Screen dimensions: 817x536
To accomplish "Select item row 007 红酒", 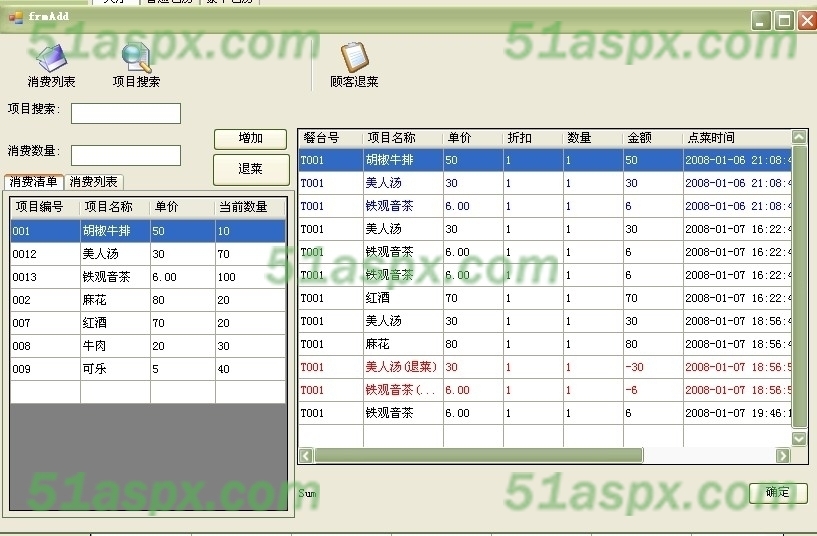I will 148,322.
